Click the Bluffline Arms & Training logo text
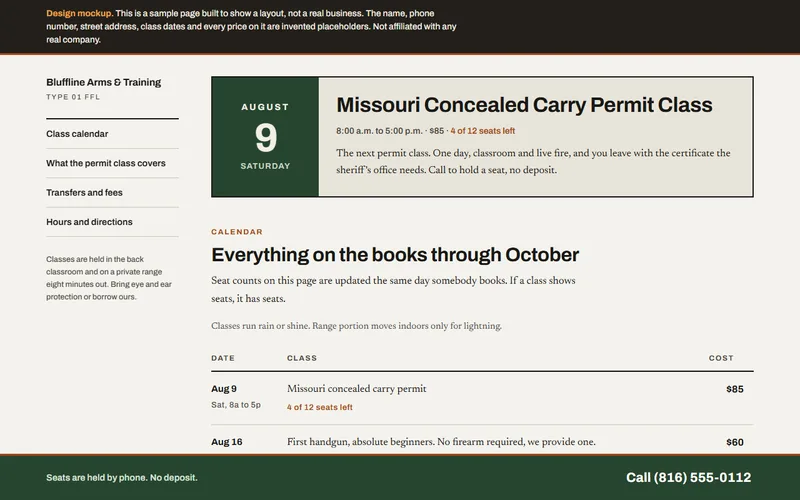Image resolution: width=800 pixels, height=500 pixels. pos(104,82)
